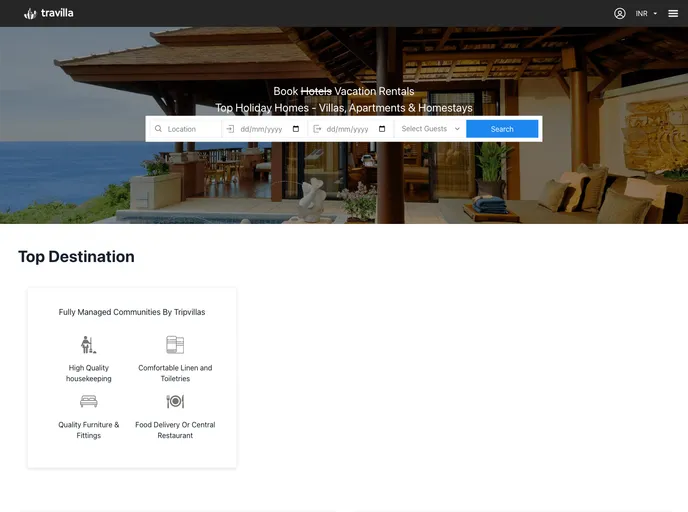Open the hamburger menu icon
The image size is (688, 512).
pyautogui.click(x=673, y=14)
